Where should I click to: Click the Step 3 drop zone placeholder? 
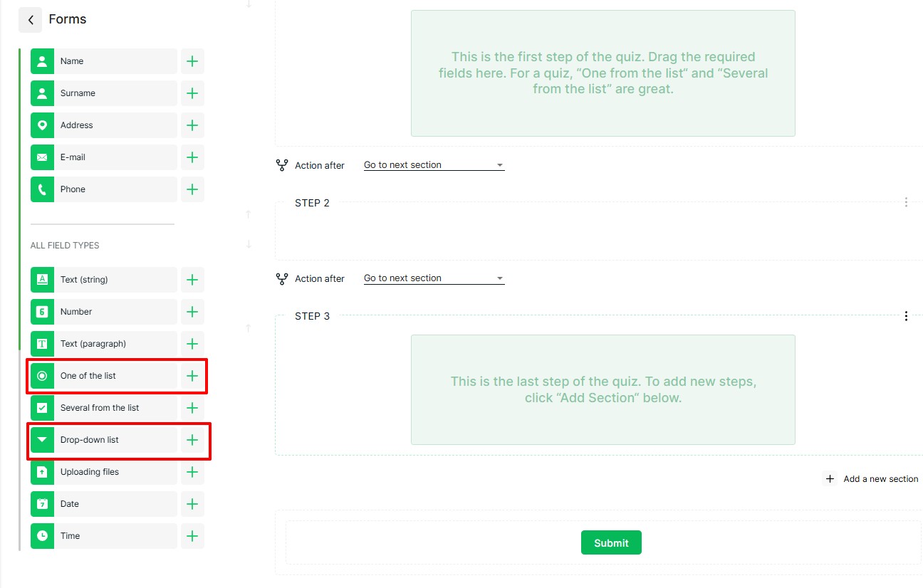pyautogui.click(x=603, y=389)
